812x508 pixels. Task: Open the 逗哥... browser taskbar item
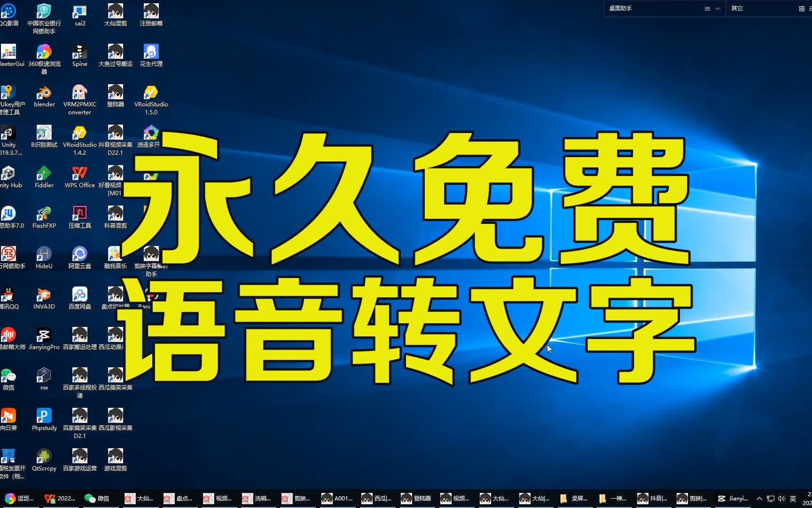pos(19,499)
